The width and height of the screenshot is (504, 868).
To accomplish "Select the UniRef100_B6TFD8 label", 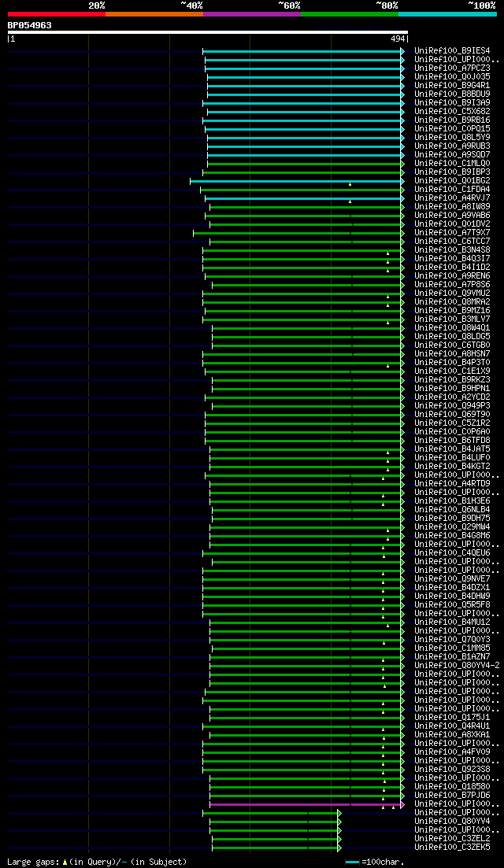I will (x=452, y=440).
